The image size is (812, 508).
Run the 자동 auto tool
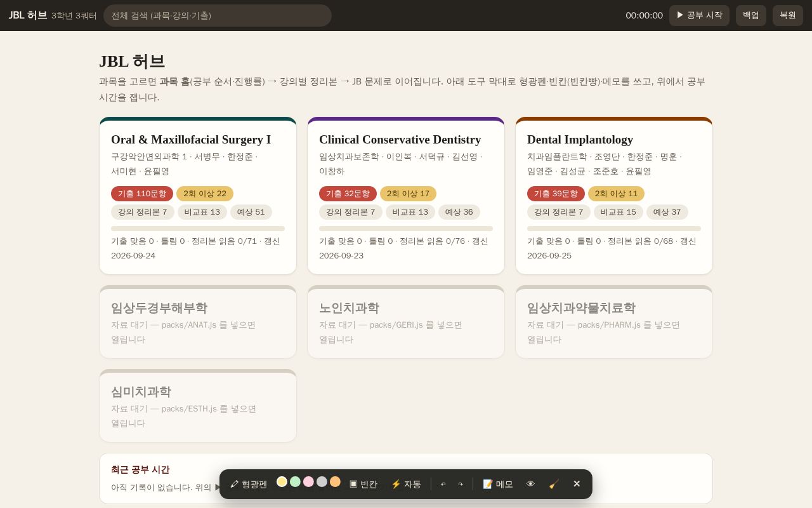406,484
